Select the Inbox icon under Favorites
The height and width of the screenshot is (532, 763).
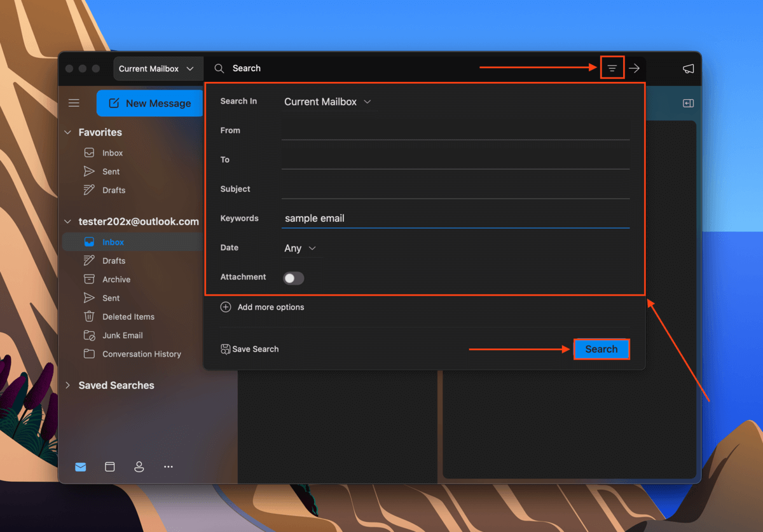coord(90,153)
